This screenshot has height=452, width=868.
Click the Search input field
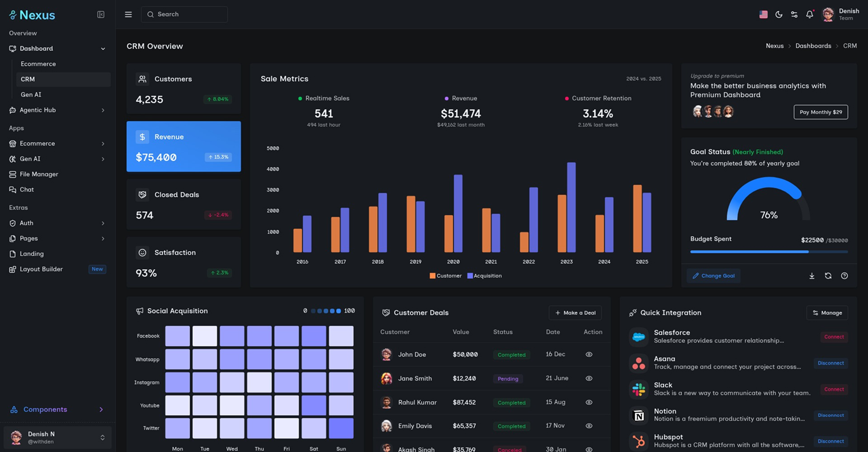pos(184,14)
